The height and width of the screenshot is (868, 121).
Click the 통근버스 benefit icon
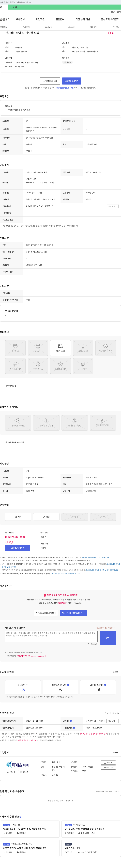(x=15, y=348)
